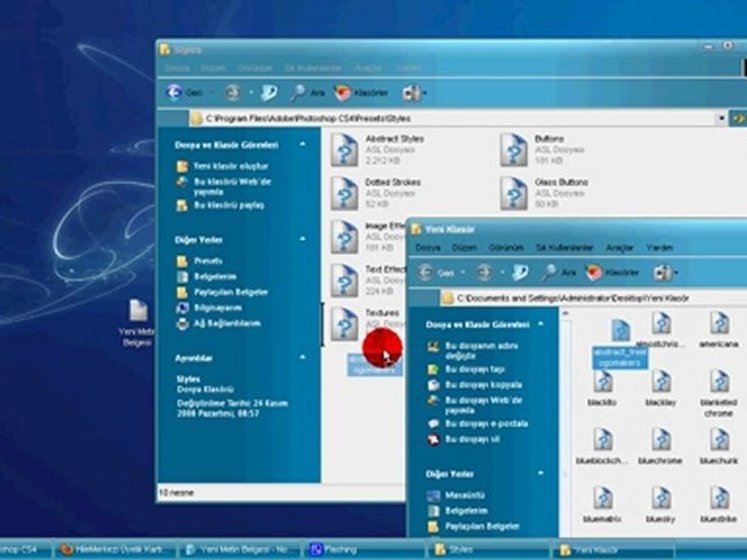The image size is (747, 560).
Task: Click 'Bu dosyanın adını değiştir' link
Action: [473, 351]
